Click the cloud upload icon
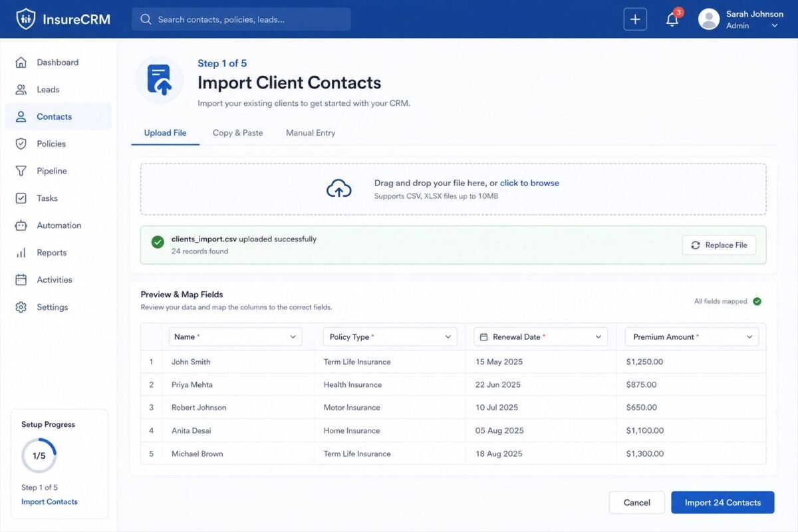The width and height of the screenshot is (798, 532). (339, 189)
